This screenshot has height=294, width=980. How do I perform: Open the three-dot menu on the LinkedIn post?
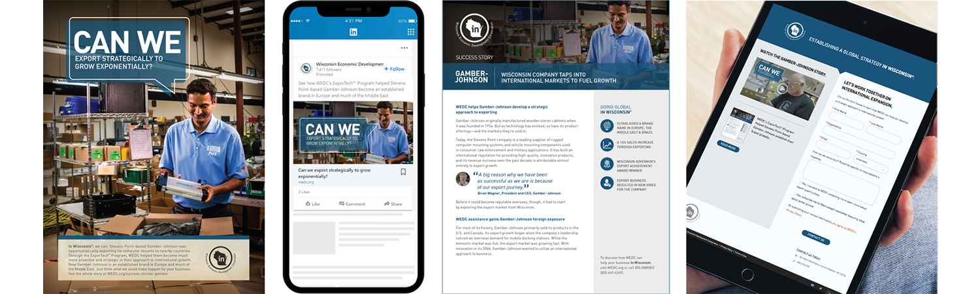coord(404,48)
